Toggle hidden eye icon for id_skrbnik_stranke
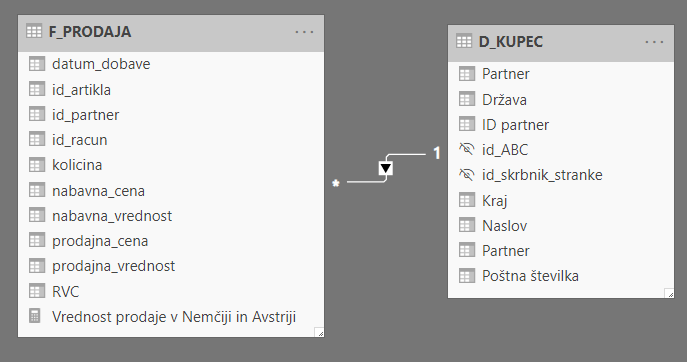This screenshot has height=362, width=687. coord(467,174)
